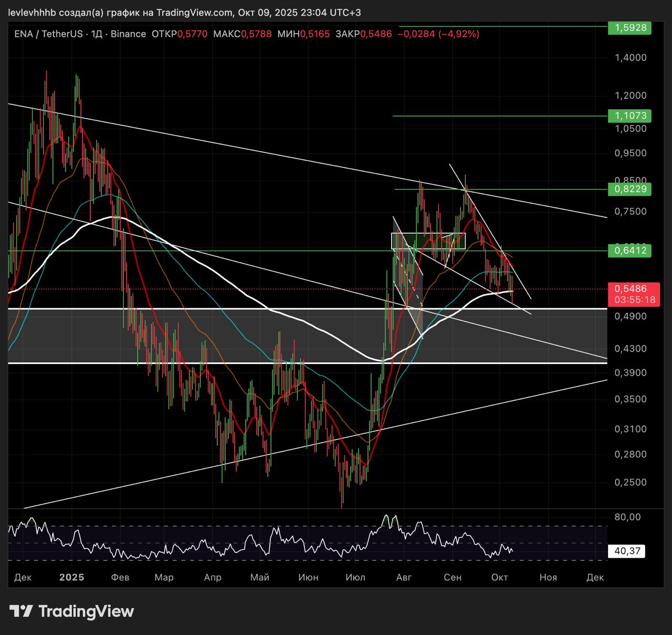This screenshot has width=672, height=635.
Task: Click the TradingView wordmark text
Action: 86,611
